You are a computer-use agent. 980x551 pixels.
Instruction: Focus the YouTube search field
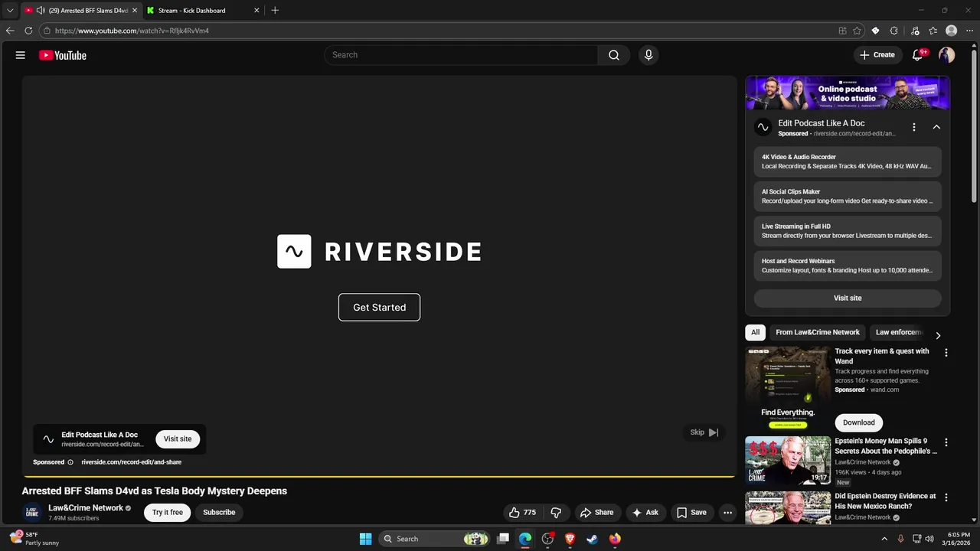click(461, 55)
